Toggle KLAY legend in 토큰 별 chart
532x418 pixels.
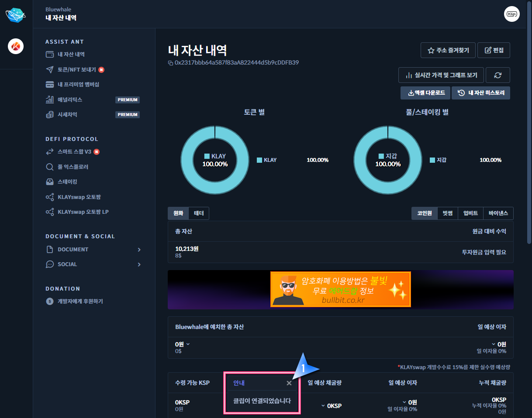point(267,160)
